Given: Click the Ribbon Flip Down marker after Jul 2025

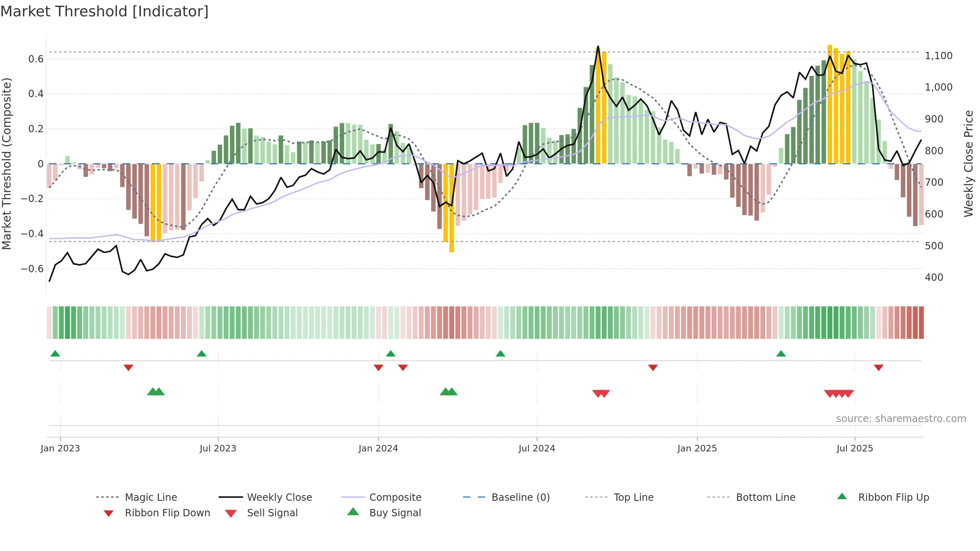Looking at the screenshot, I should coord(879,368).
